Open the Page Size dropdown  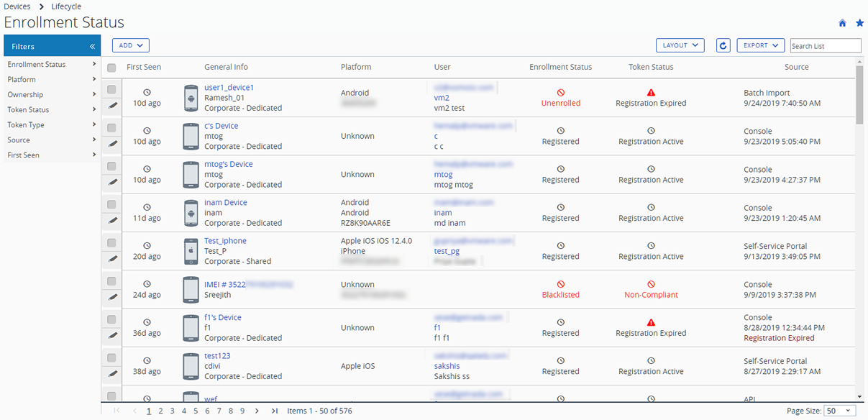(x=840, y=411)
